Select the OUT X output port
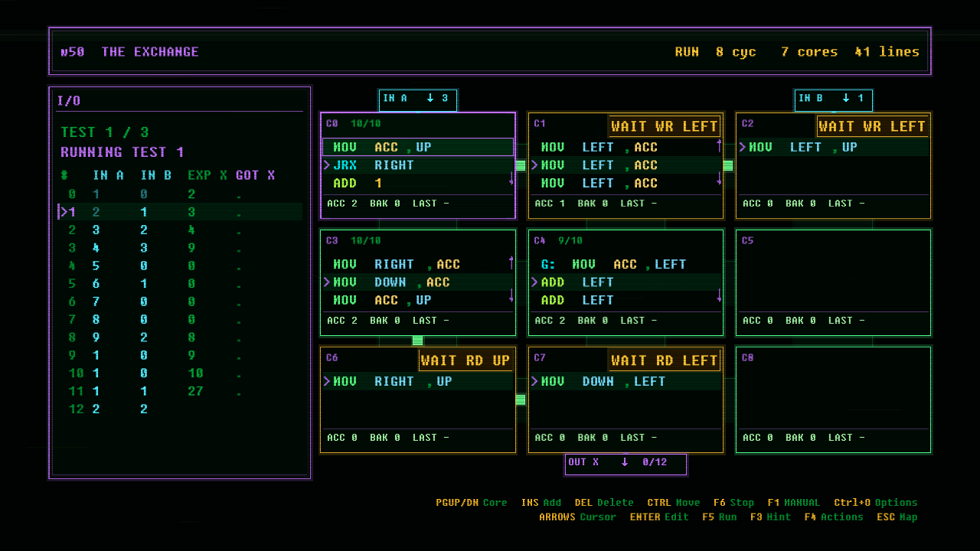The height and width of the screenshot is (551, 980). coord(626,464)
